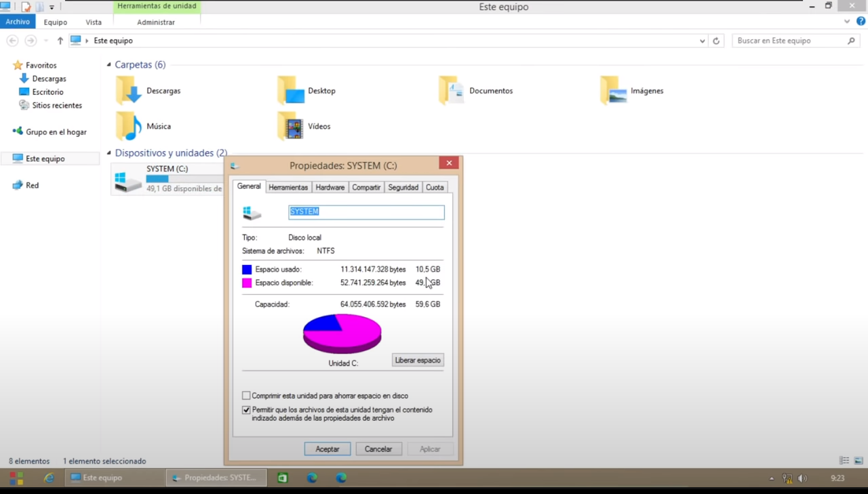The image size is (868, 494).
Task: Select the Descargas folder in the sidebar
Action: coord(49,78)
